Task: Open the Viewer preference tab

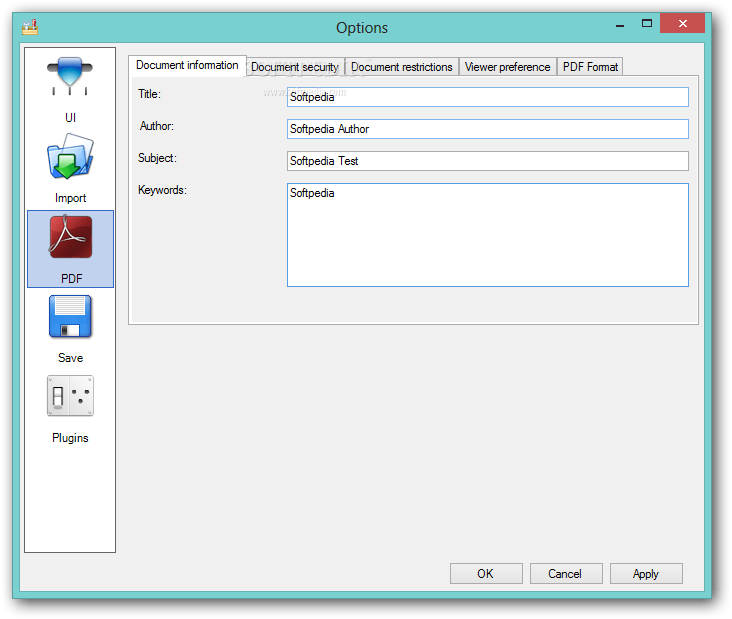Action: click(508, 67)
